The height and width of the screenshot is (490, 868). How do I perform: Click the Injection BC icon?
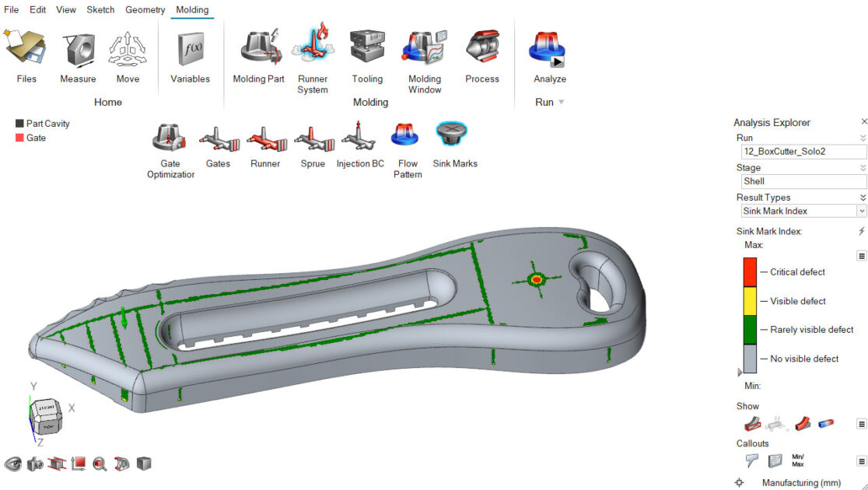359,138
